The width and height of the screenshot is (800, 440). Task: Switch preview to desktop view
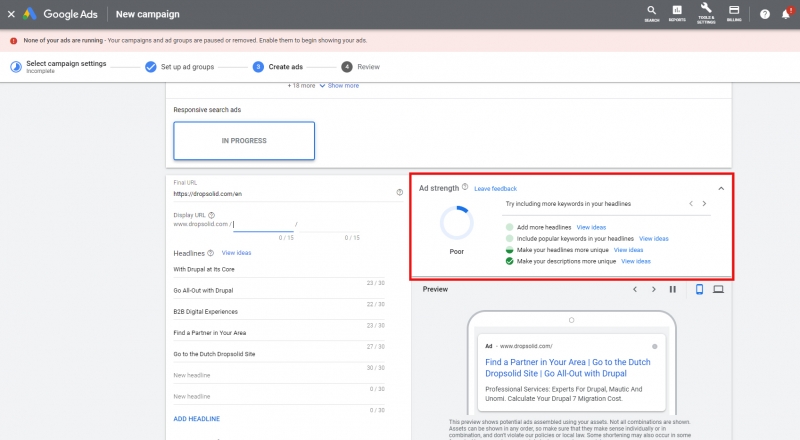pyautogui.click(x=718, y=289)
